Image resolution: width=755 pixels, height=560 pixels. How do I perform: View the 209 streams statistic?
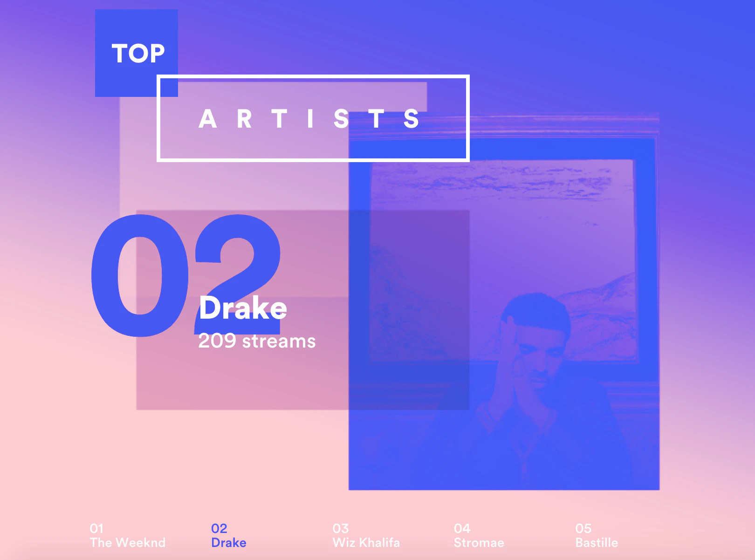point(257,341)
